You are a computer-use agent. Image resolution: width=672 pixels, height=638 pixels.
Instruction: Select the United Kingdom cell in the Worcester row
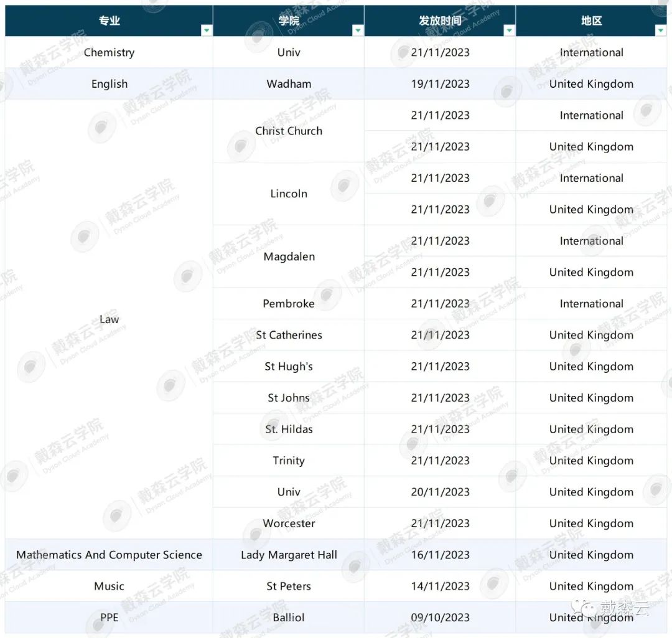point(592,523)
